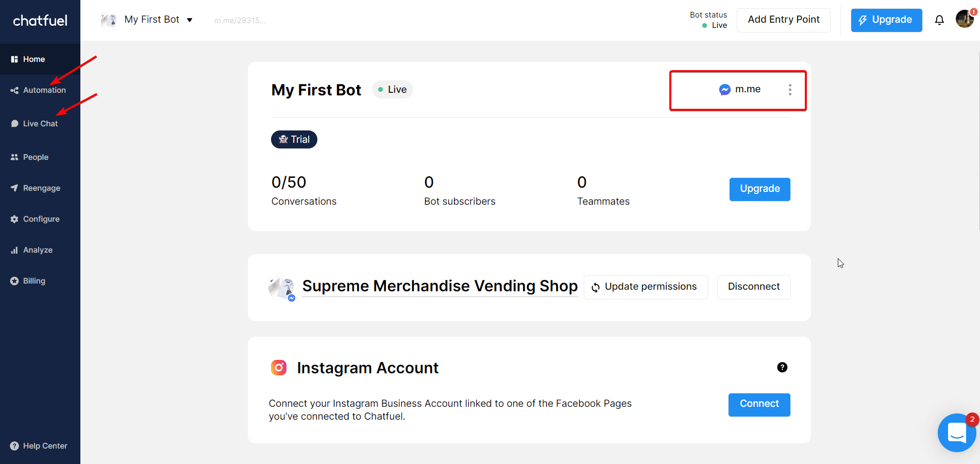
Task: Click the Teammates count
Action: 582,182
